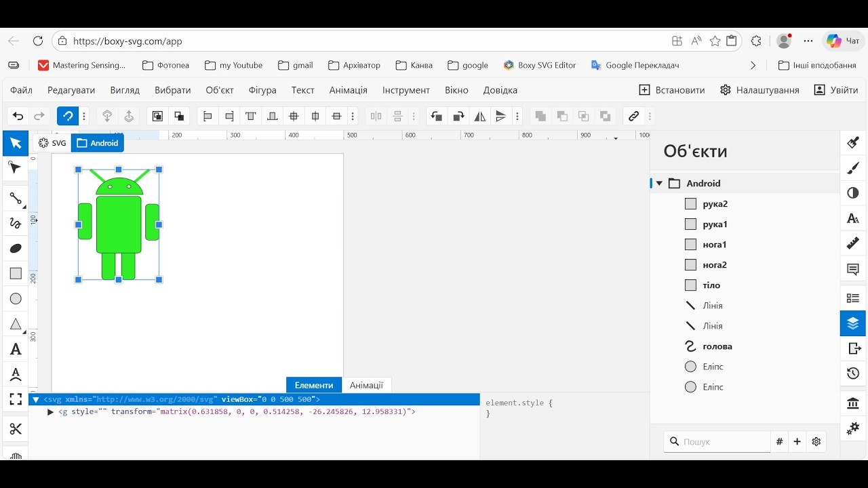The height and width of the screenshot is (488, 868).
Task: Open the Fill paint panel
Action: [x=853, y=143]
